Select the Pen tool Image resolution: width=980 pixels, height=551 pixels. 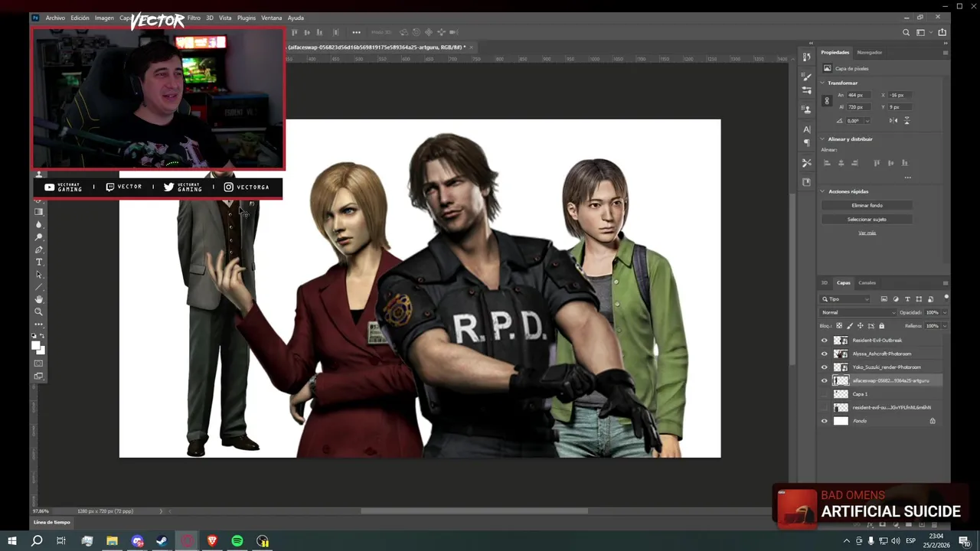click(39, 249)
